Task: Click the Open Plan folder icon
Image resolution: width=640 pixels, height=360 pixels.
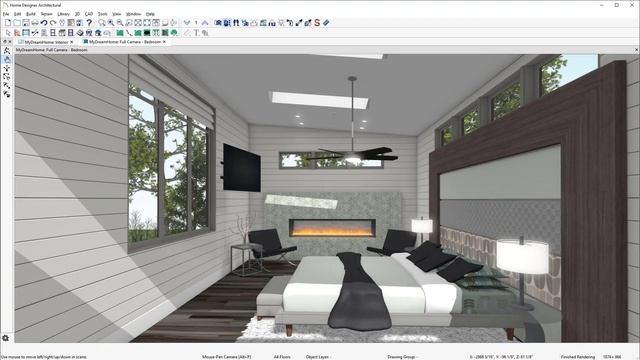Action: tap(17, 23)
